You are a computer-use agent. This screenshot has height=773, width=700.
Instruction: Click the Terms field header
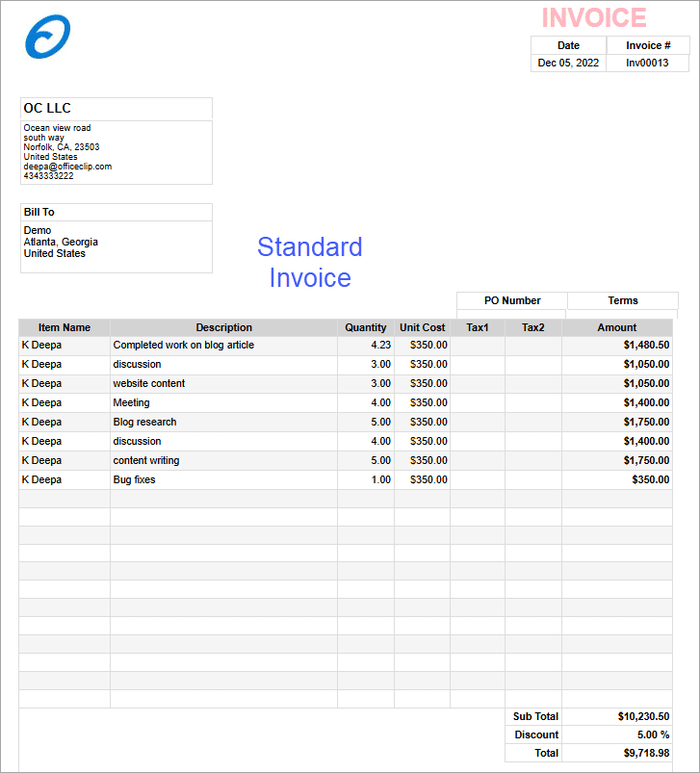pyautogui.click(x=623, y=300)
